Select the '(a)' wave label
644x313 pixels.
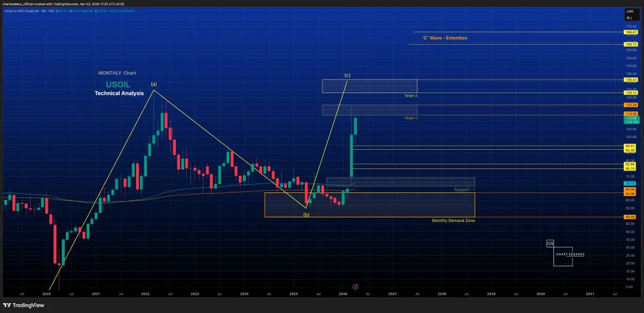154,84
